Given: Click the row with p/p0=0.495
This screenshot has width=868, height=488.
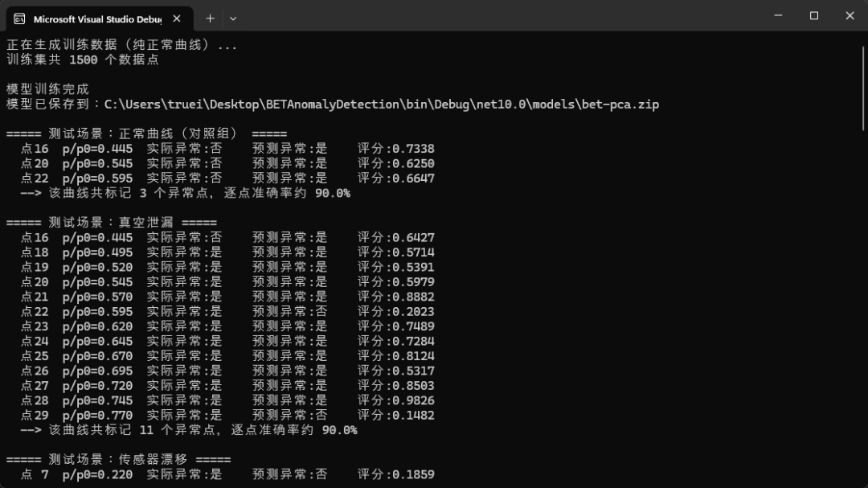Looking at the screenshot, I should click(227, 252).
